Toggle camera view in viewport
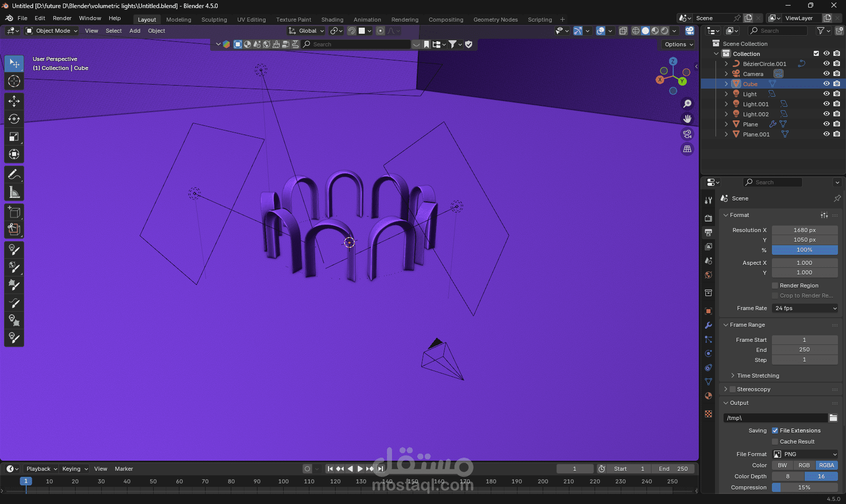The height and width of the screenshot is (504, 846). coord(687,134)
